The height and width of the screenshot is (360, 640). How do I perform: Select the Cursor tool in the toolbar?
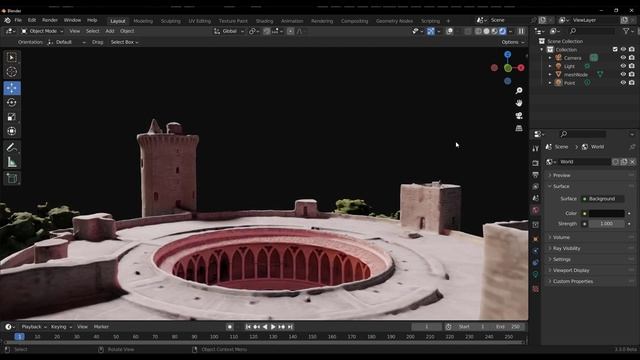pyautogui.click(x=11, y=72)
